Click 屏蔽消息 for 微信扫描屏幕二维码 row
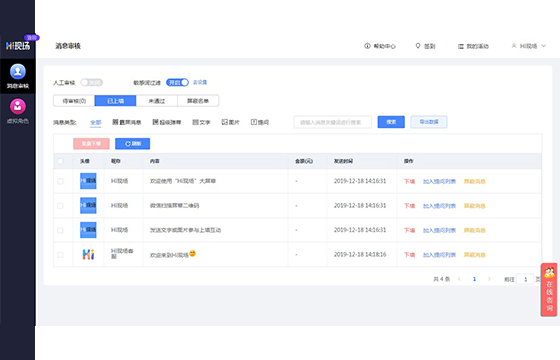The image size is (560, 360). [x=475, y=206]
